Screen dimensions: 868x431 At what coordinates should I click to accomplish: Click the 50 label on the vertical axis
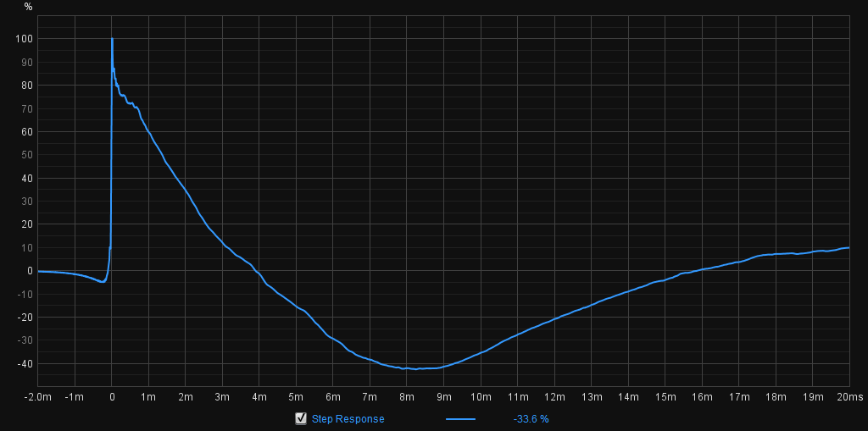click(x=27, y=155)
